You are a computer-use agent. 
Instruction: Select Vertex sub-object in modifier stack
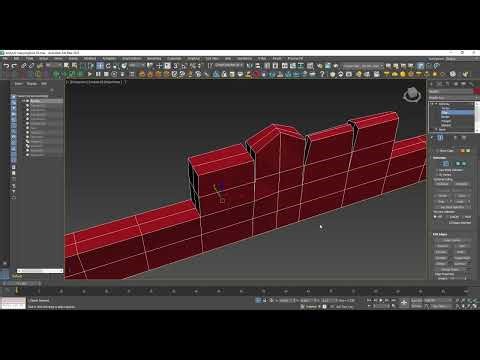[x=445, y=108]
